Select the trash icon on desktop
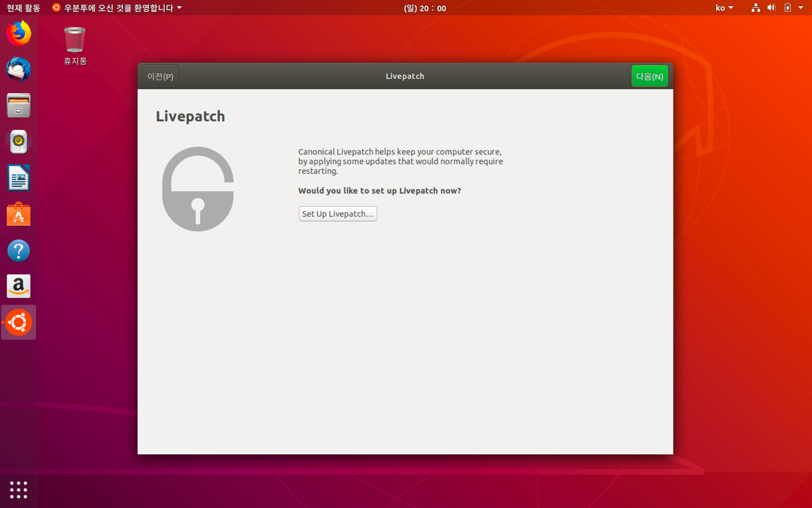 pyautogui.click(x=75, y=39)
